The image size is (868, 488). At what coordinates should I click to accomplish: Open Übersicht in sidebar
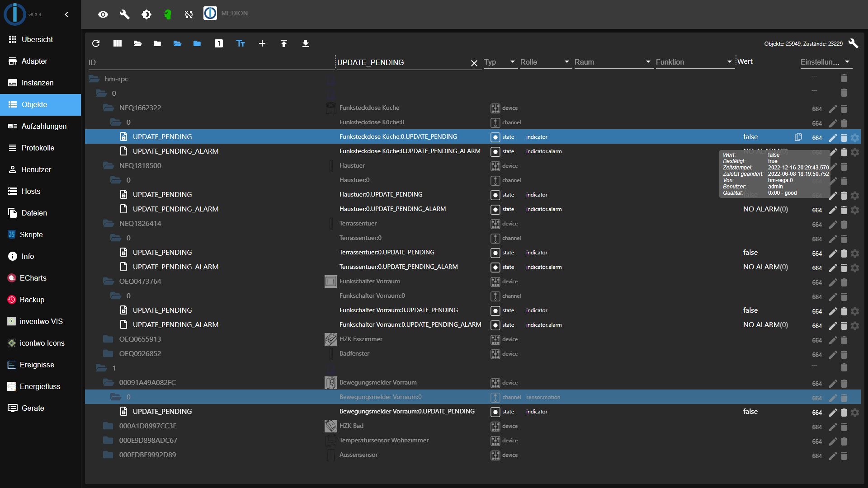(x=41, y=39)
